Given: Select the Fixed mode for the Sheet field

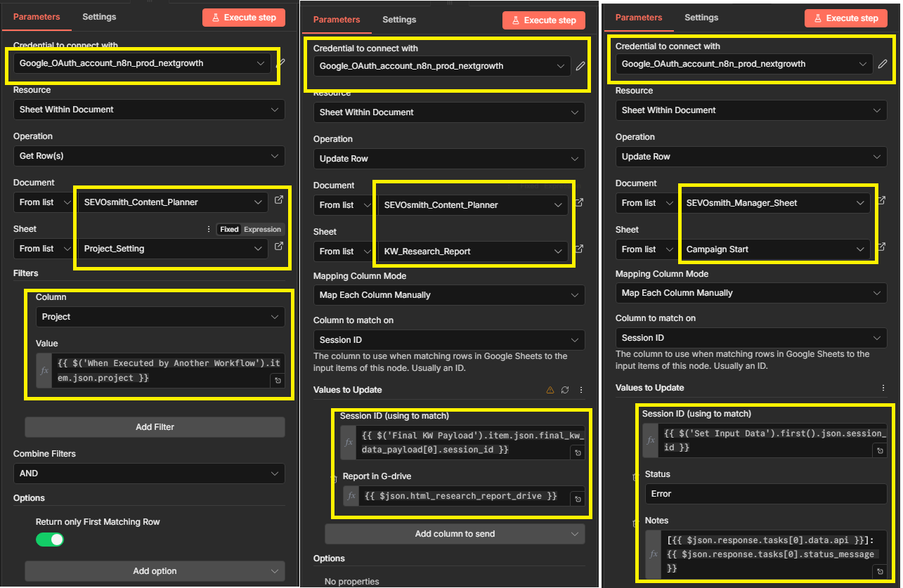Looking at the screenshot, I should tap(229, 229).
